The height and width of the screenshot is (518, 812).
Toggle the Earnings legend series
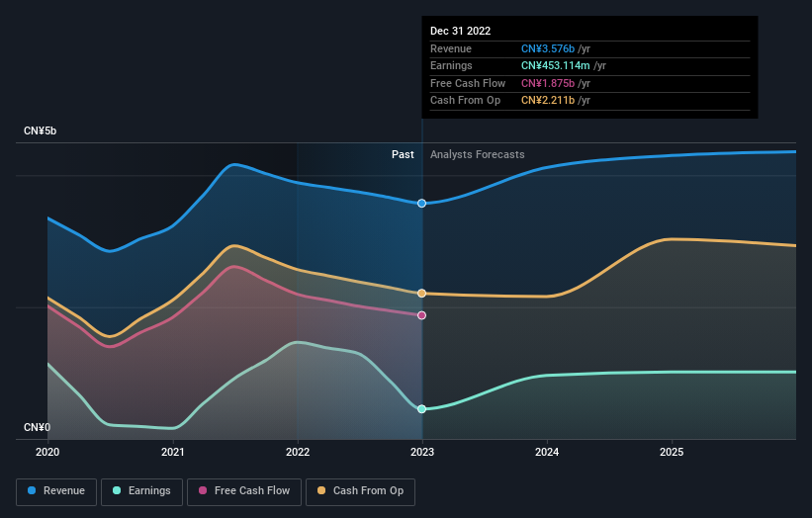(141, 491)
